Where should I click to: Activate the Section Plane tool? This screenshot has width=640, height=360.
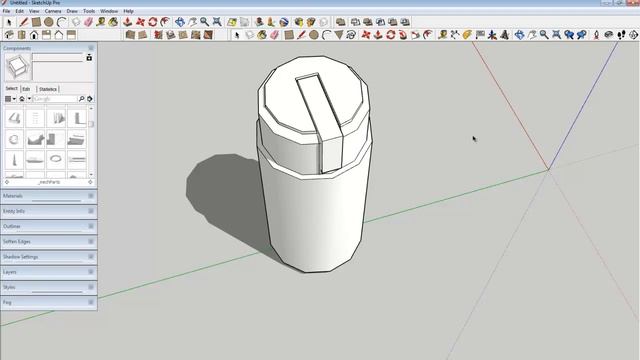pyautogui.click(x=633, y=35)
